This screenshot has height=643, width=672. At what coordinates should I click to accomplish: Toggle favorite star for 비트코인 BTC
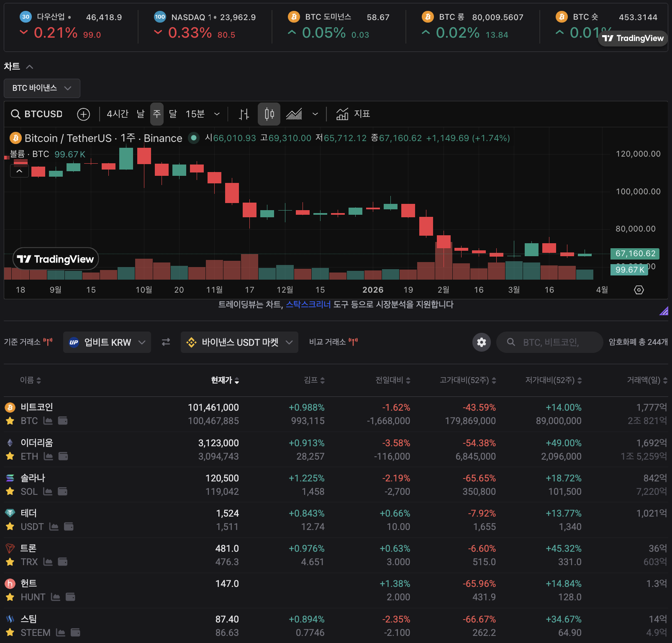coord(10,421)
